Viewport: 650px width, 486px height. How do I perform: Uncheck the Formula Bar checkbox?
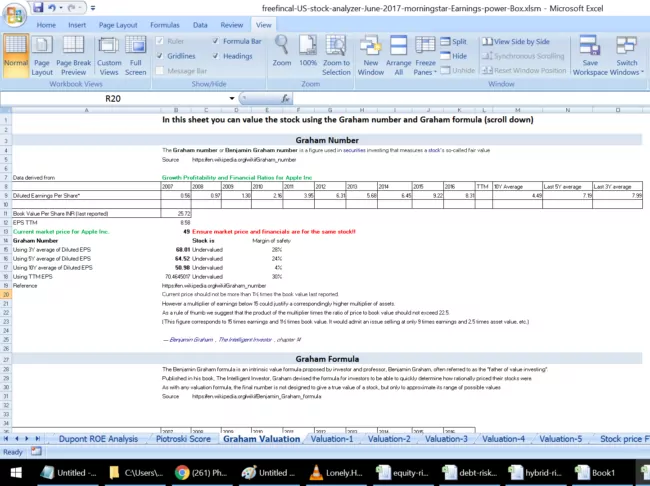(216, 41)
